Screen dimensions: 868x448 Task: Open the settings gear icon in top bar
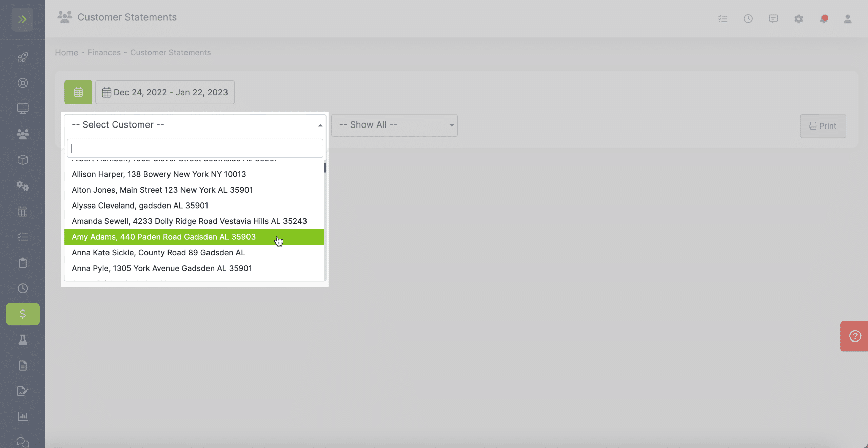(799, 19)
